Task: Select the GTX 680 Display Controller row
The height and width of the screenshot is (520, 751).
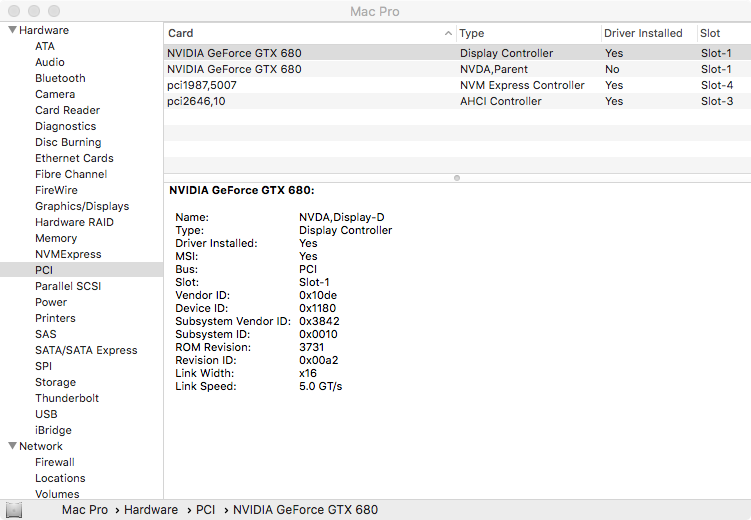Action: [457, 53]
